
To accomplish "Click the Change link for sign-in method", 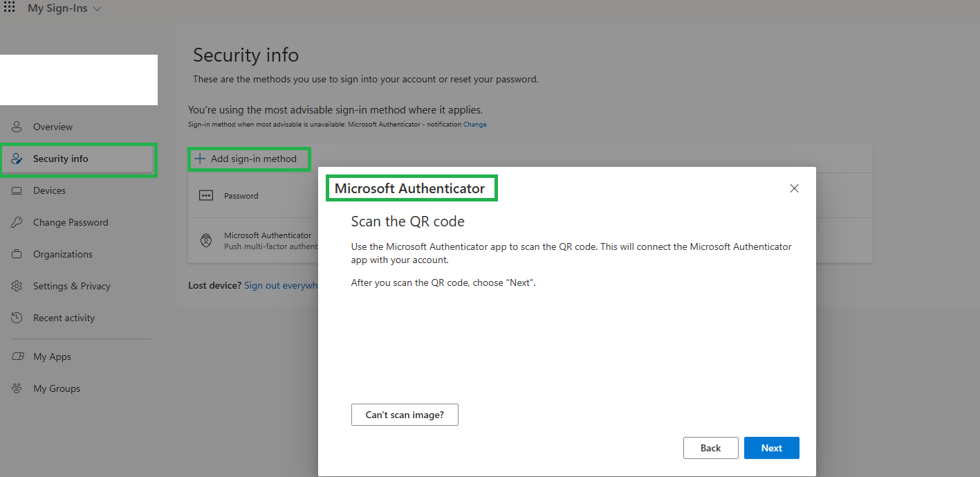I will click(x=475, y=125).
